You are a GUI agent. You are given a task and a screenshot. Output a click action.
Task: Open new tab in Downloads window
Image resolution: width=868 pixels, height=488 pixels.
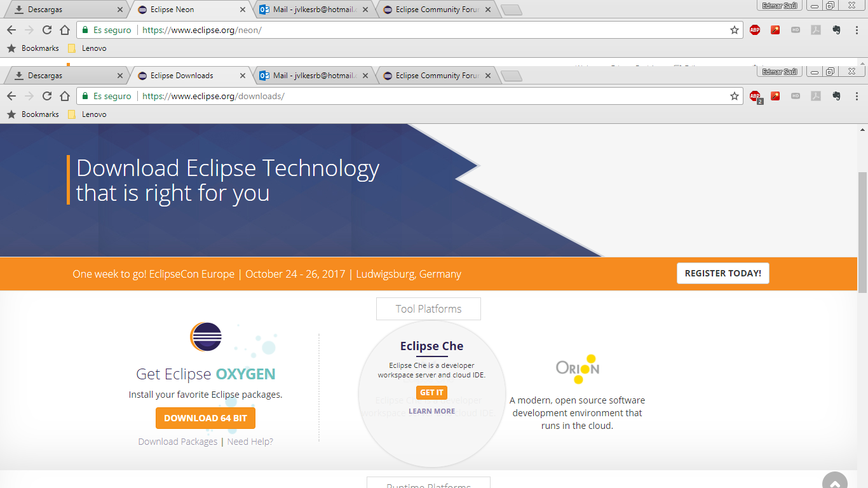[512, 76]
